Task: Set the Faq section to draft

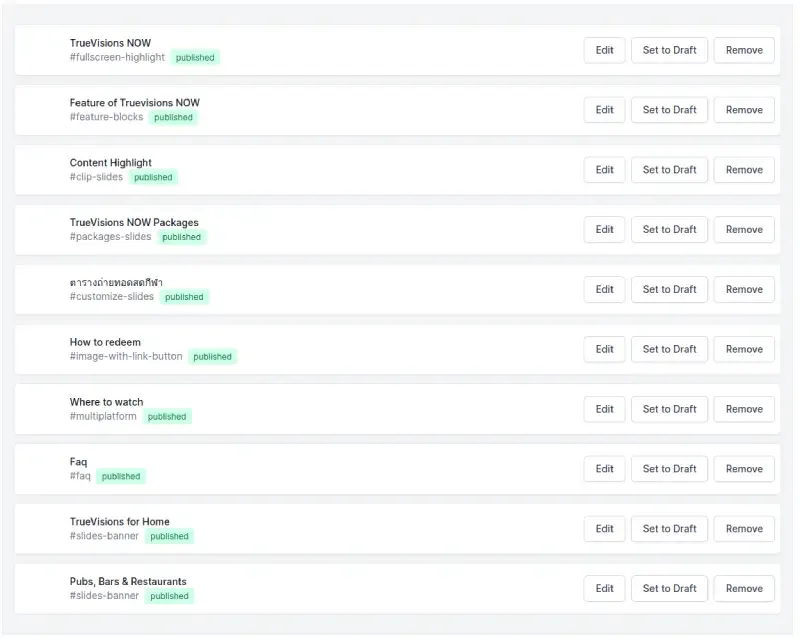Action: tap(669, 469)
